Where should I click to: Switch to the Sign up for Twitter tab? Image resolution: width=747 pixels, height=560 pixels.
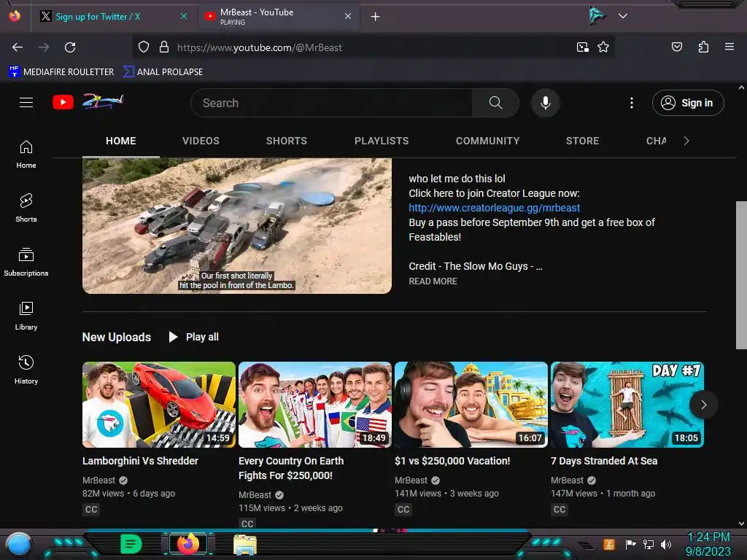click(x=113, y=17)
